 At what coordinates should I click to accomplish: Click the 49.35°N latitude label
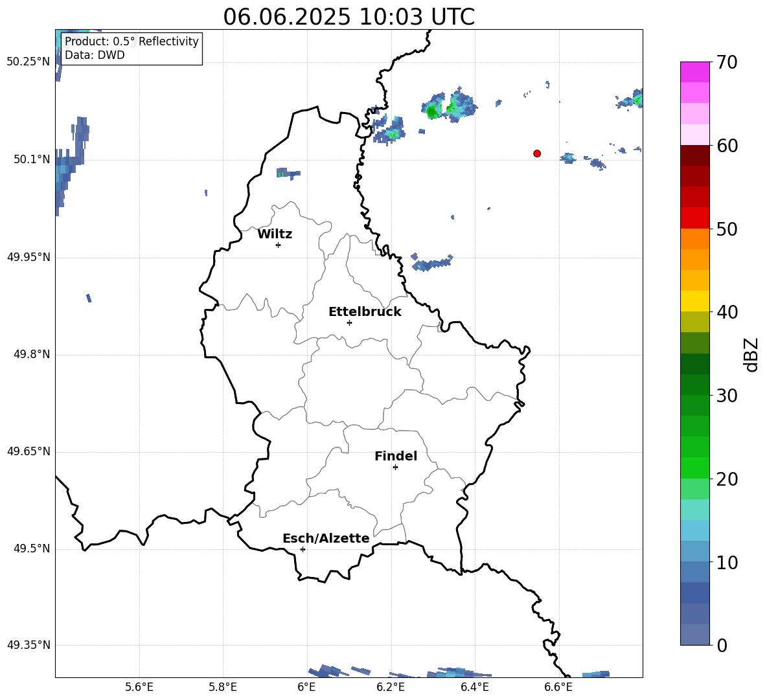pos(29,645)
